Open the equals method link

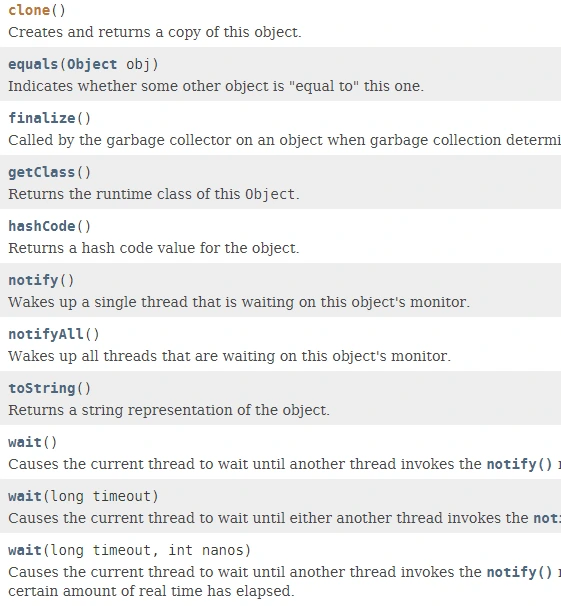(33, 64)
